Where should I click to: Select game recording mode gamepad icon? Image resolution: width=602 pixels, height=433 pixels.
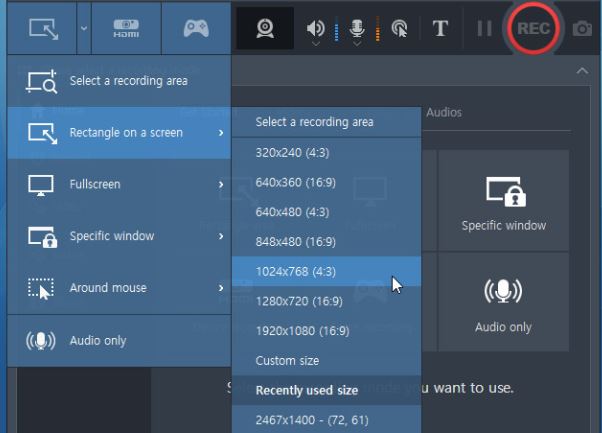tap(195, 28)
